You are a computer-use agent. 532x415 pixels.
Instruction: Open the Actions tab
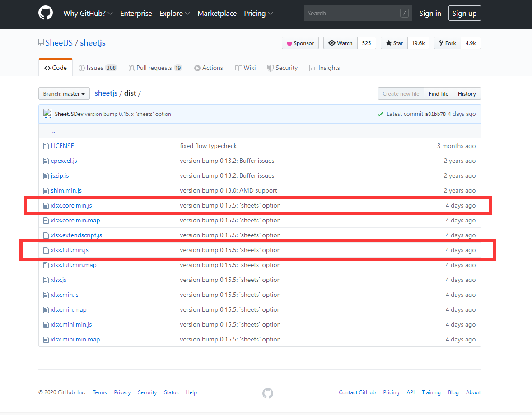[208, 68]
